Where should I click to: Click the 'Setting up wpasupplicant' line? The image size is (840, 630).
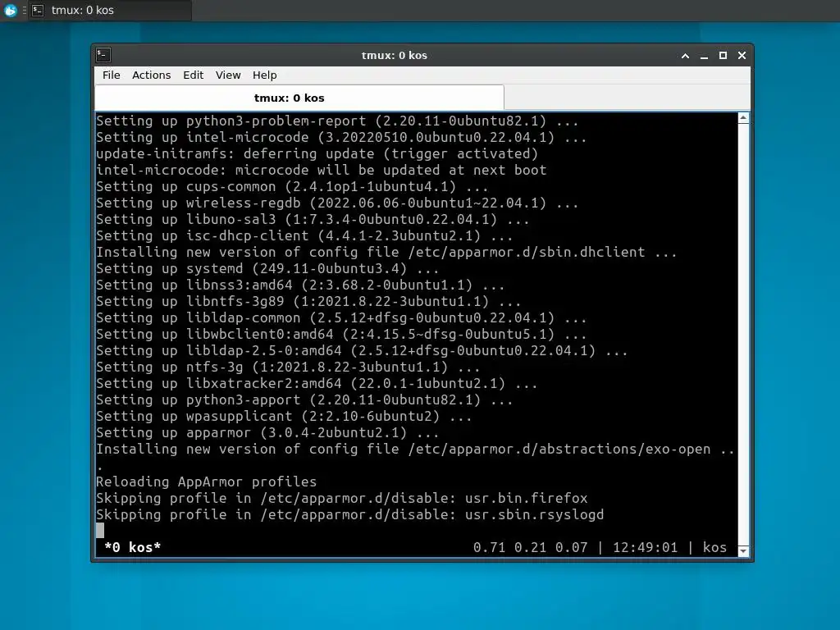pos(284,416)
